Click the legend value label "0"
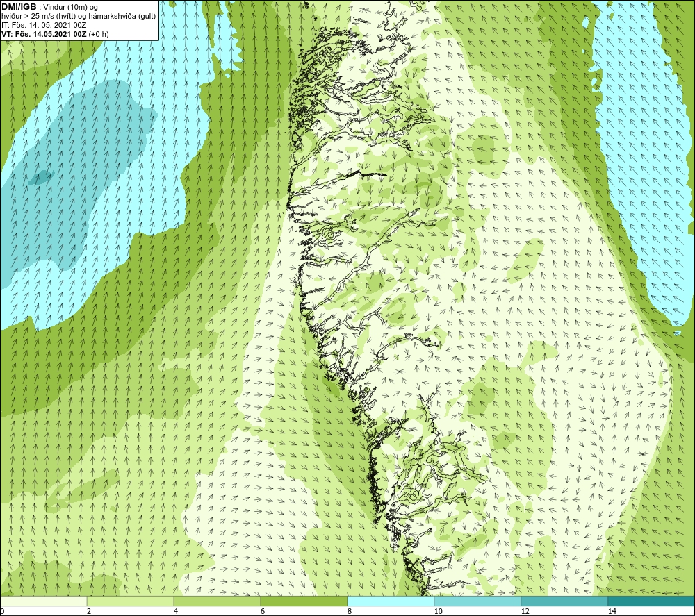Screen dimensions: 695x616 click(x=2, y=612)
